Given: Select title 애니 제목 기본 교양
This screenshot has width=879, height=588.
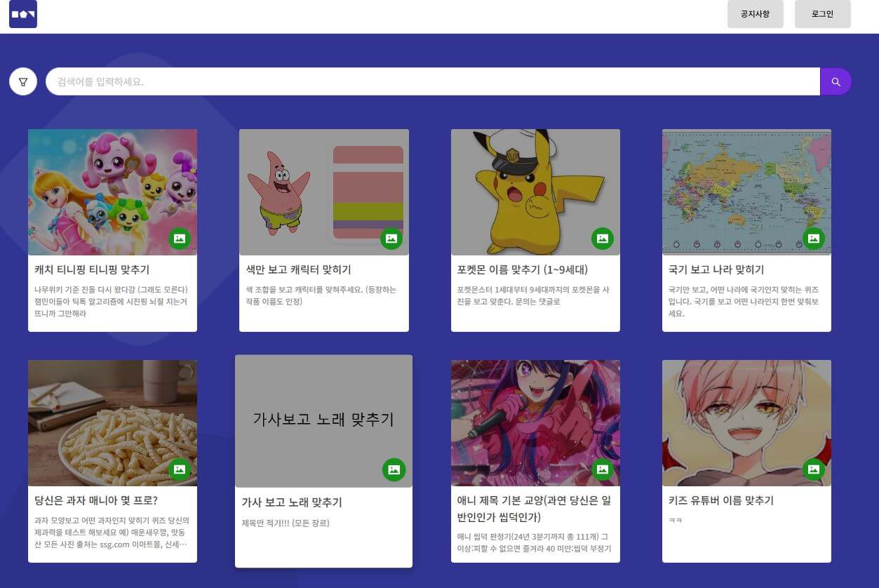Looking at the screenshot, I should pos(534,509).
